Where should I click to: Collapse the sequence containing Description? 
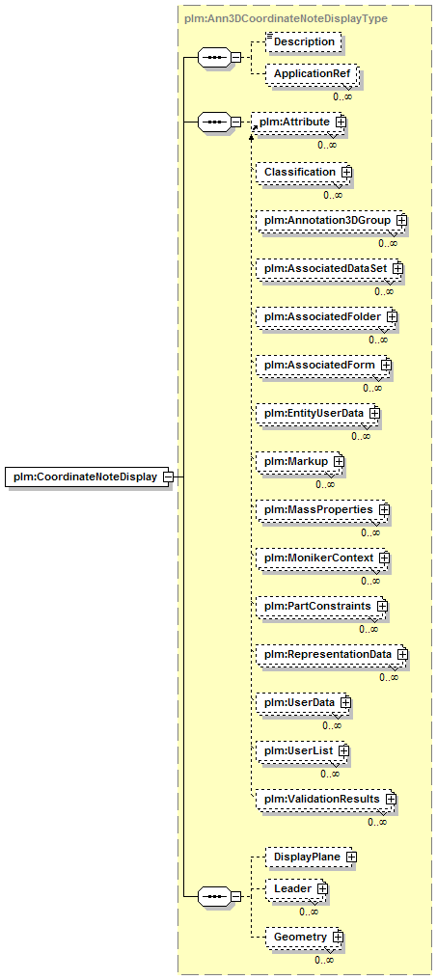pos(235,58)
